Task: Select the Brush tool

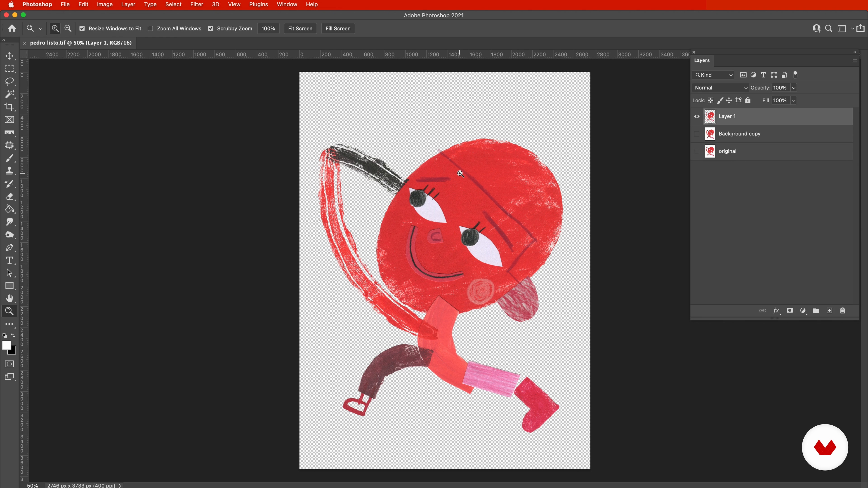Action: pyautogui.click(x=9, y=158)
